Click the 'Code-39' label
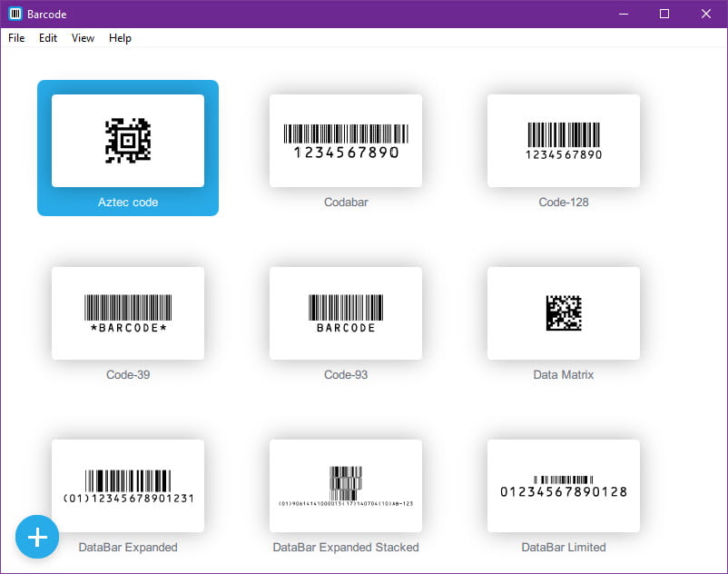Viewport: 728px width, 574px height. tap(128, 374)
